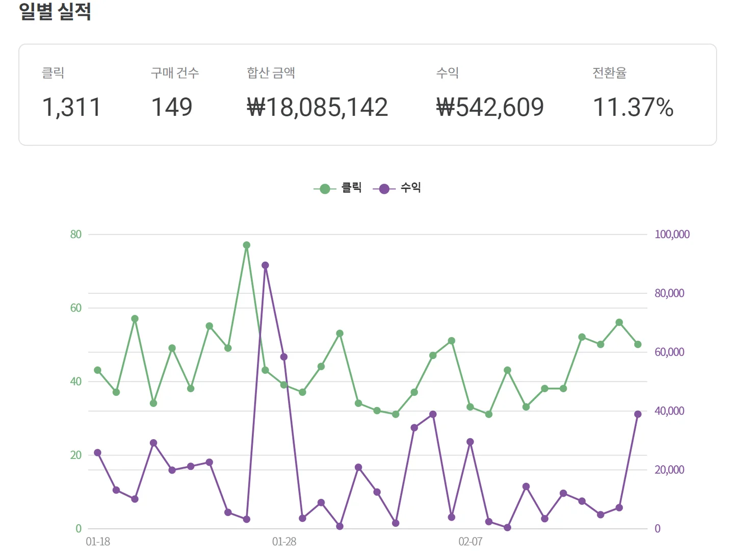Click the highest green clicks data point
The height and width of the screenshot is (560, 729).
click(x=247, y=245)
